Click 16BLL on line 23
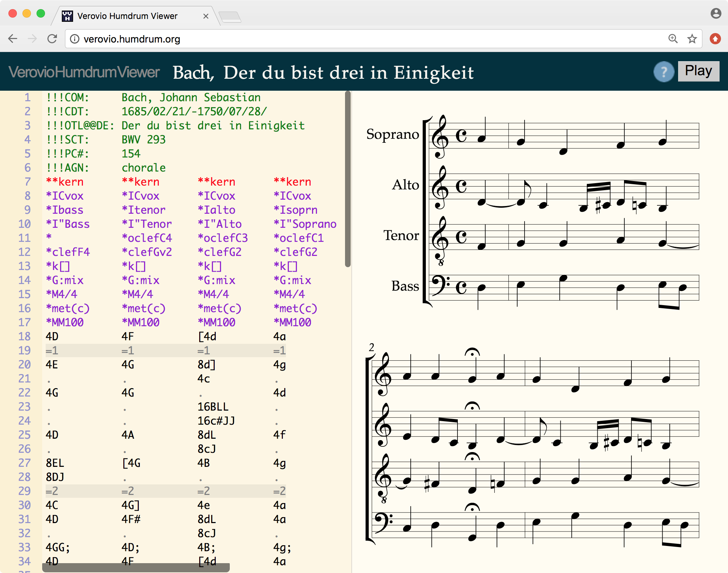 click(x=213, y=407)
